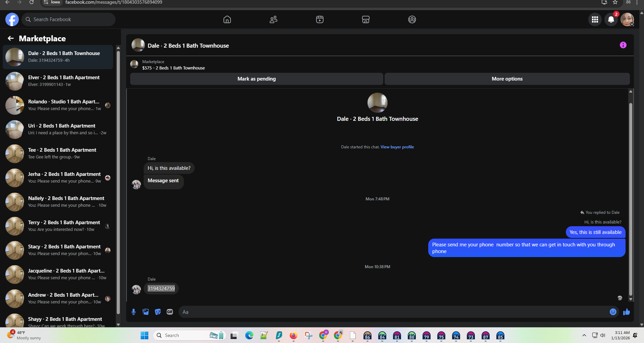644x343 pixels.
Task: Open Dale 2 Beds 1 Bath Townhouse chat
Action: (58, 57)
